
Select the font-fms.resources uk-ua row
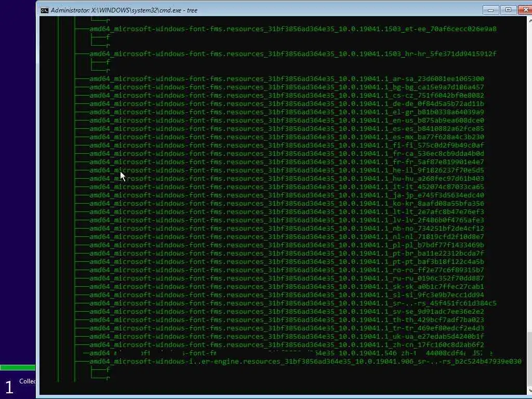pos(287,336)
